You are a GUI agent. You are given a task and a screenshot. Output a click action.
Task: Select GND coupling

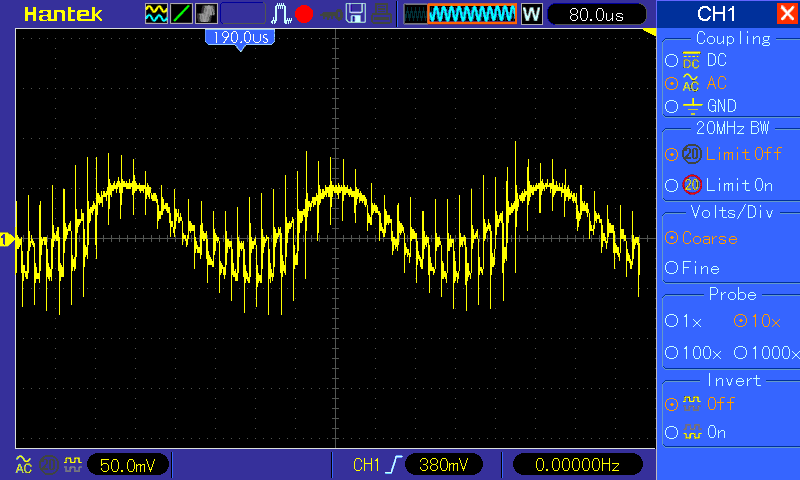(x=701, y=106)
